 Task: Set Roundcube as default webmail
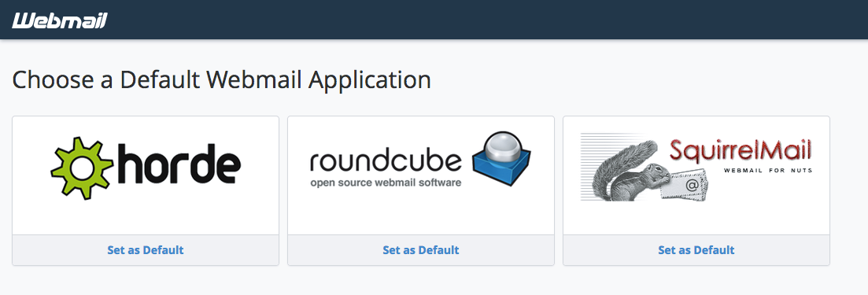click(x=421, y=249)
